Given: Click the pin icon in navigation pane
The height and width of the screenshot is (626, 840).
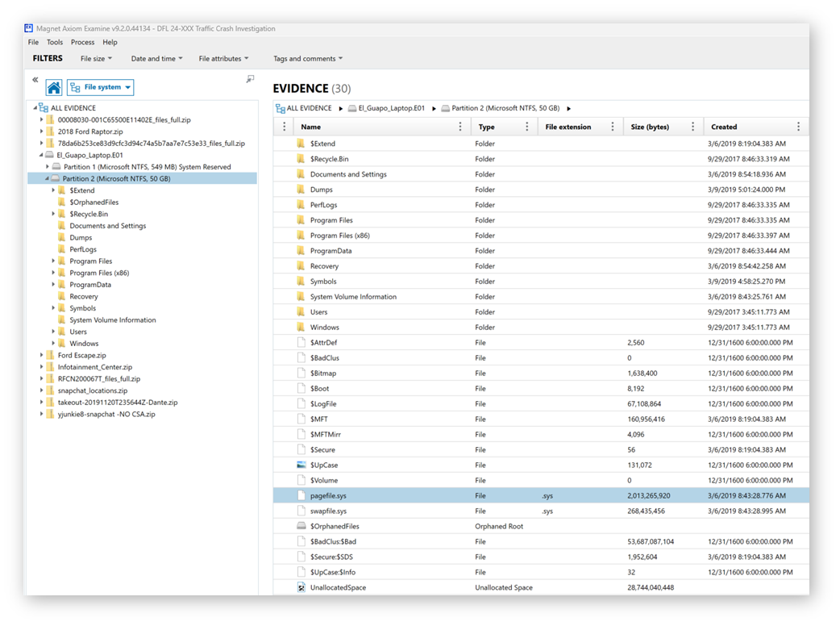Looking at the screenshot, I should 250,79.
